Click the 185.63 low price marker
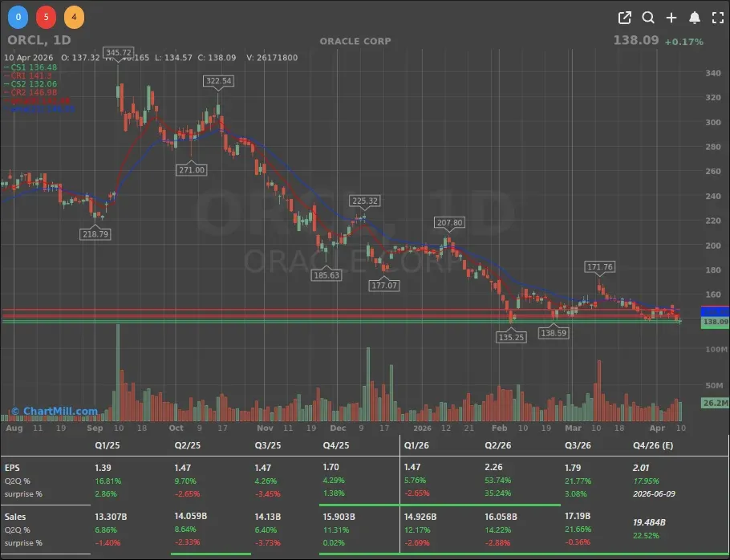 [326, 275]
